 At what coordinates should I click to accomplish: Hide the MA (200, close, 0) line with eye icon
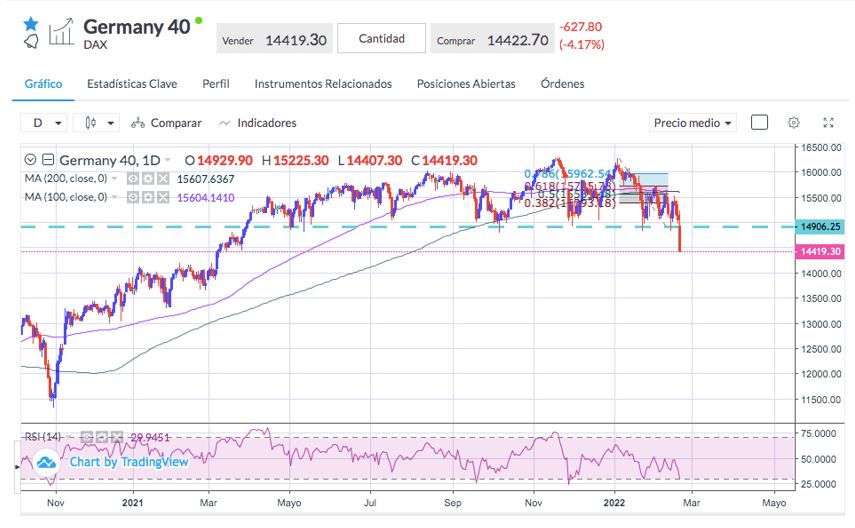133,179
